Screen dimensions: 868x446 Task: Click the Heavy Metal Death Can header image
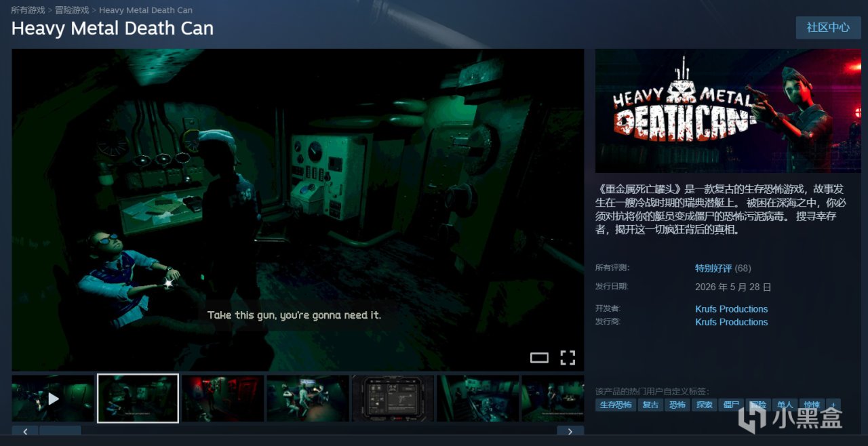728,110
